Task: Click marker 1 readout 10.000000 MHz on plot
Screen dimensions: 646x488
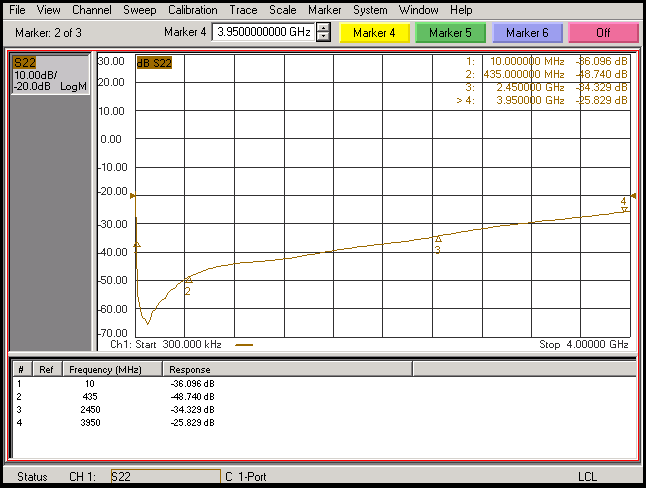Action: pyautogui.click(x=527, y=61)
